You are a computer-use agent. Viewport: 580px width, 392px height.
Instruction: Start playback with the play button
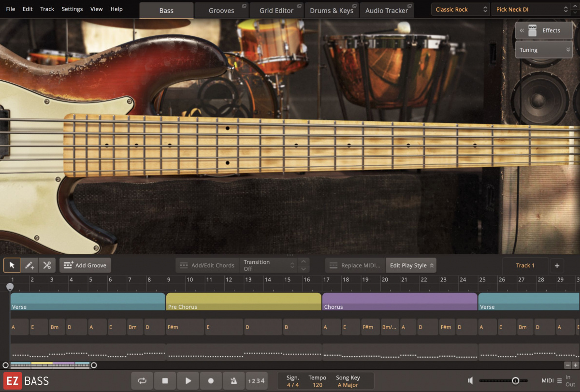coord(188,380)
